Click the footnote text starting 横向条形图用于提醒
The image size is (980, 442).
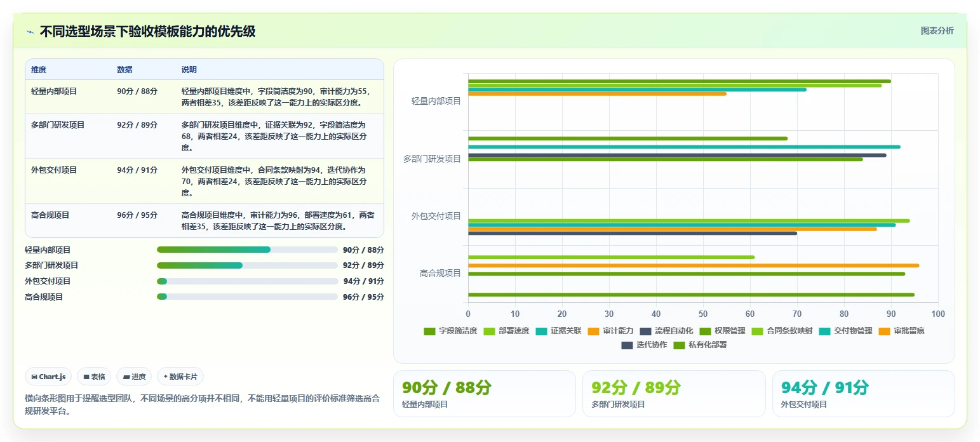tap(202, 405)
